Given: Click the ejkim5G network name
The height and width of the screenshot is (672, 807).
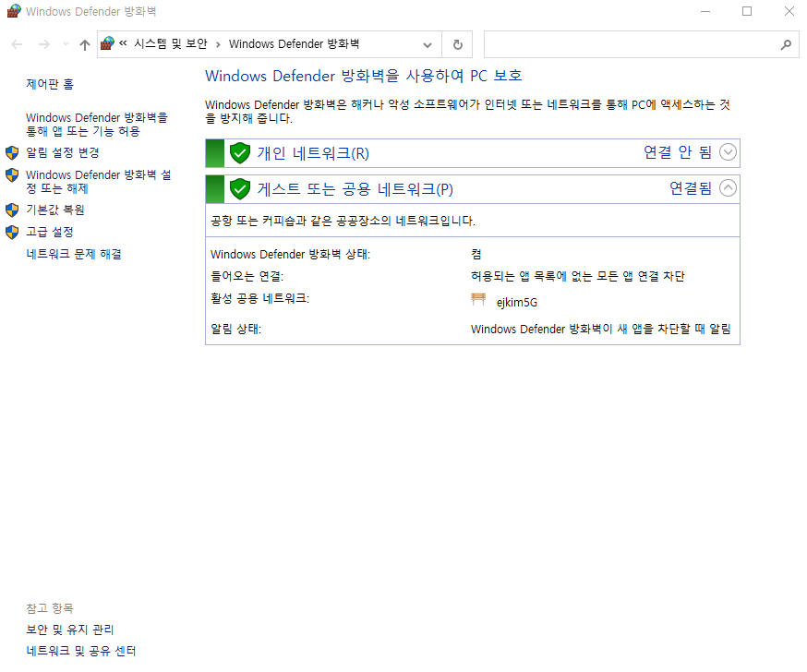Looking at the screenshot, I should (x=517, y=303).
